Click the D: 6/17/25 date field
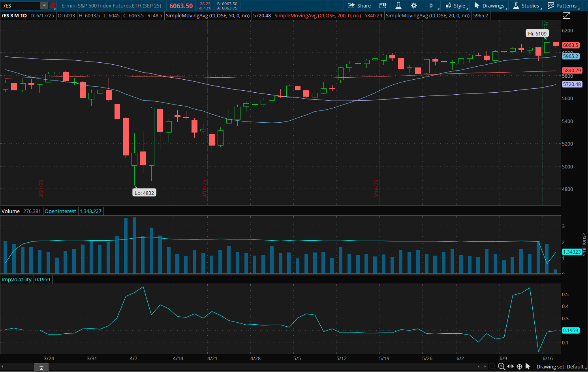Viewport: 588px width, 372px height. coord(42,15)
